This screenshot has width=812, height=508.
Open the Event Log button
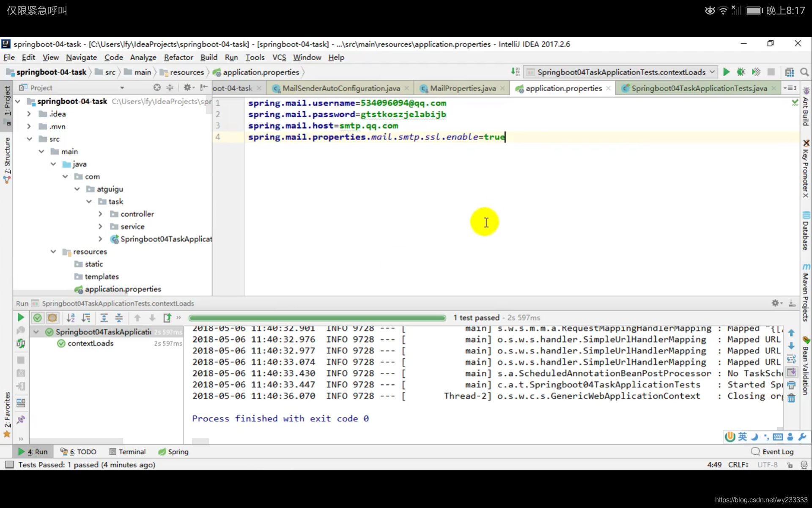[772, 452]
